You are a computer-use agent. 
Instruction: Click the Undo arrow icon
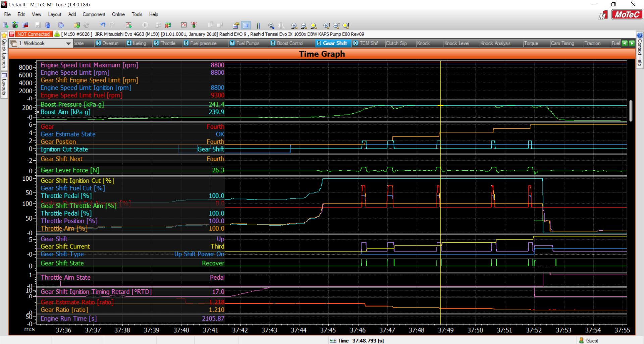click(103, 25)
